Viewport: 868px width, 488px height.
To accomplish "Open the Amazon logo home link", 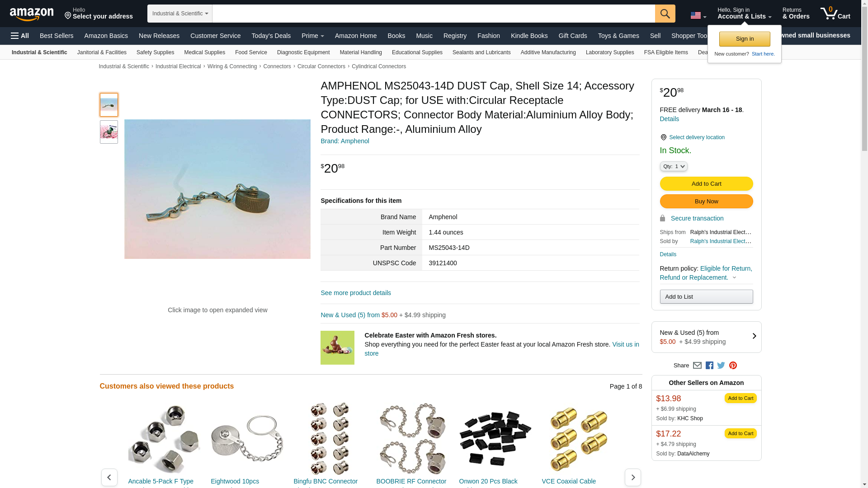I will [32, 14].
